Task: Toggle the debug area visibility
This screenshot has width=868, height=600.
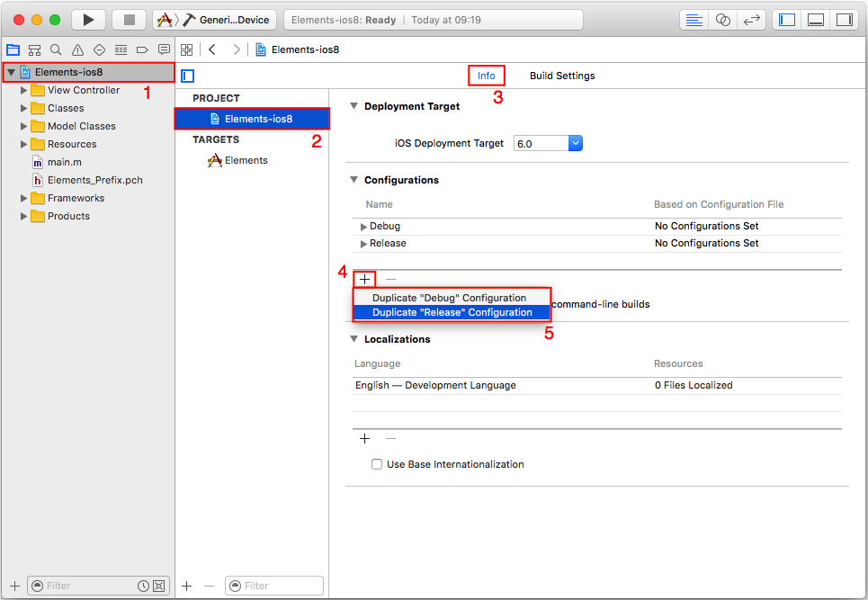Action: click(815, 19)
